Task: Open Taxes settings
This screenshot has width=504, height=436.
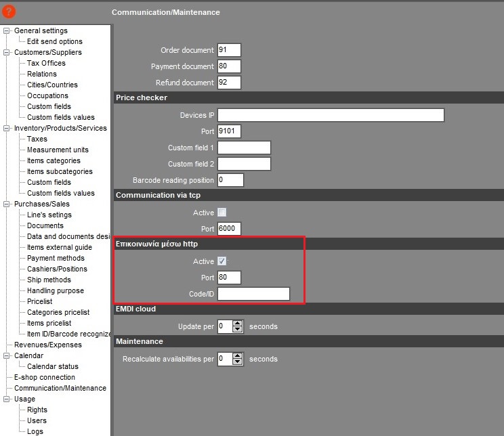Action: [37, 139]
